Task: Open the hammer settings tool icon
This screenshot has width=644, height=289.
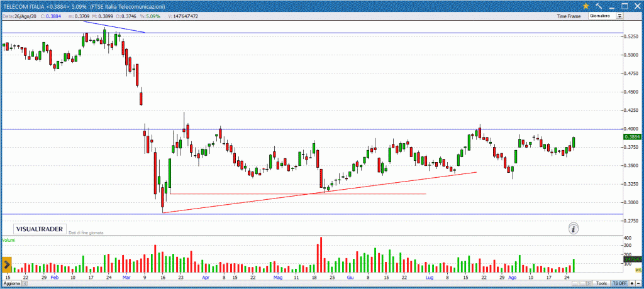Action: coord(599,6)
